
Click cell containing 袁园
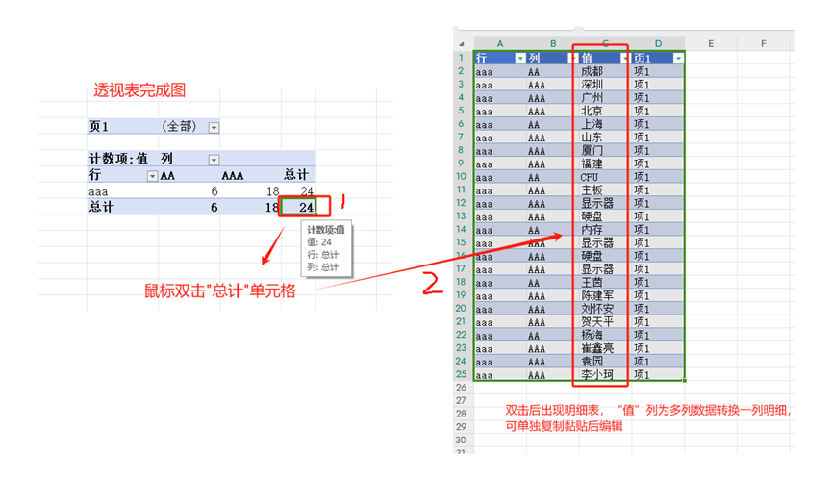tap(605, 362)
